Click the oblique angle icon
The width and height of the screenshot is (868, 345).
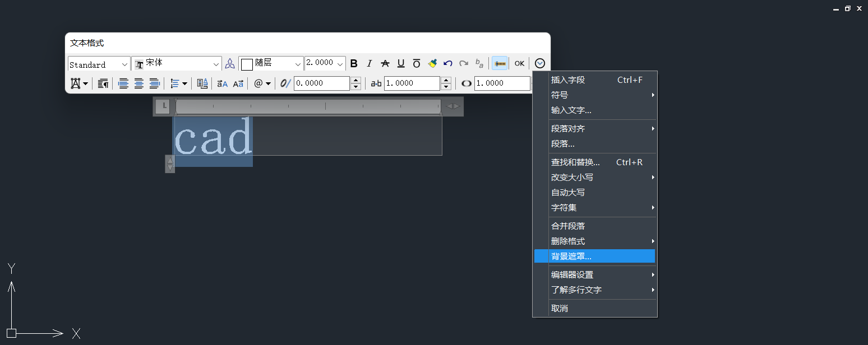pyautogui.click(x=286, y=83)
